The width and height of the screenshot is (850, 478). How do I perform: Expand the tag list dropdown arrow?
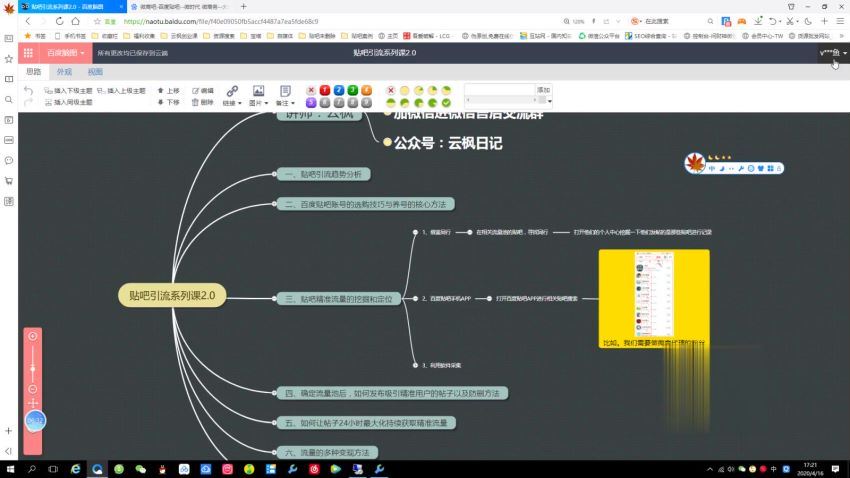tap(549, 101)
